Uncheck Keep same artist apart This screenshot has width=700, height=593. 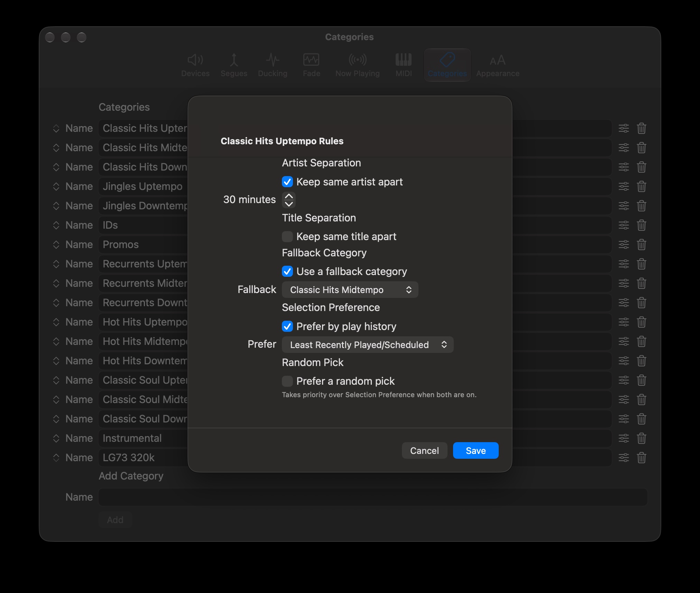pyautogui.click(x=287, y=182)
